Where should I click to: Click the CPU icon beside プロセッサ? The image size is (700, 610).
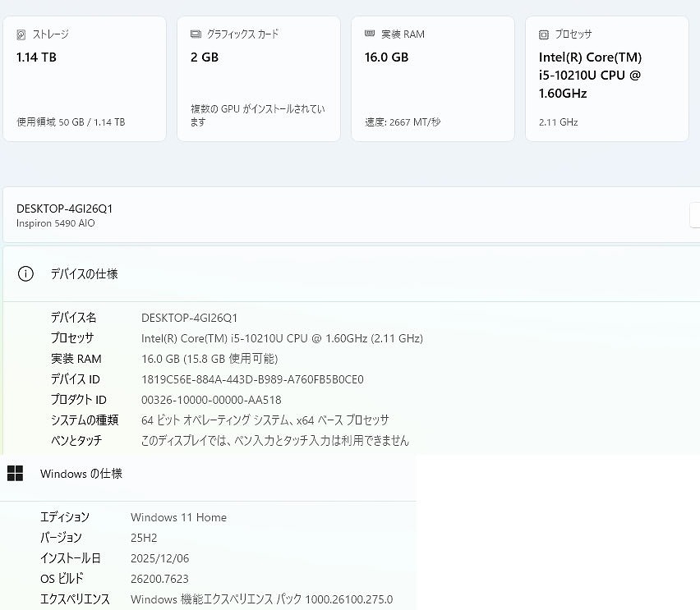point(544,34)
